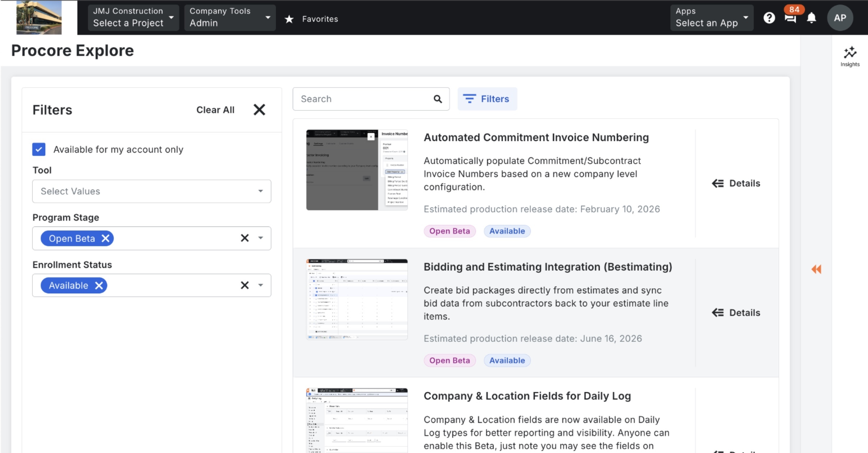This screenshot has height=453, width=868.
Task: Click the search magnifier icon
Action: (437, 99)
